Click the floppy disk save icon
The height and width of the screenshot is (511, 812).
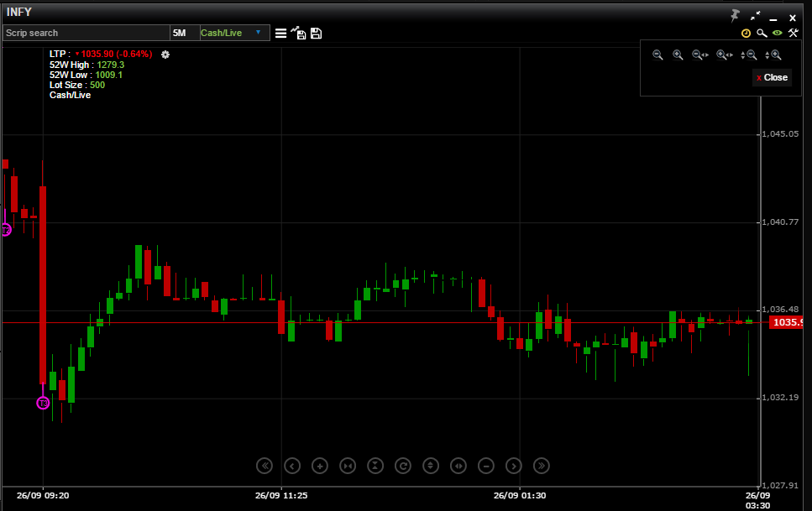click(316, 33)
